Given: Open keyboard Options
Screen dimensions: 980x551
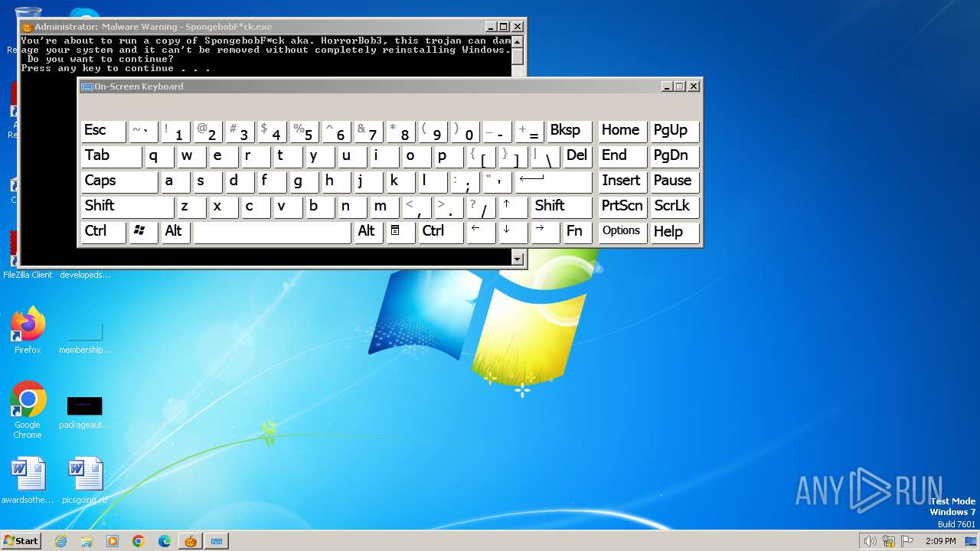Looking at the screenshot, I should coord(622,232).
